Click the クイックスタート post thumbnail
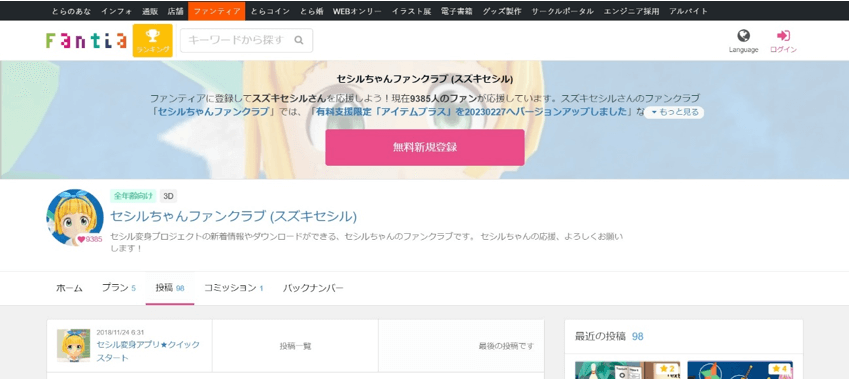 tap(73, 345)
